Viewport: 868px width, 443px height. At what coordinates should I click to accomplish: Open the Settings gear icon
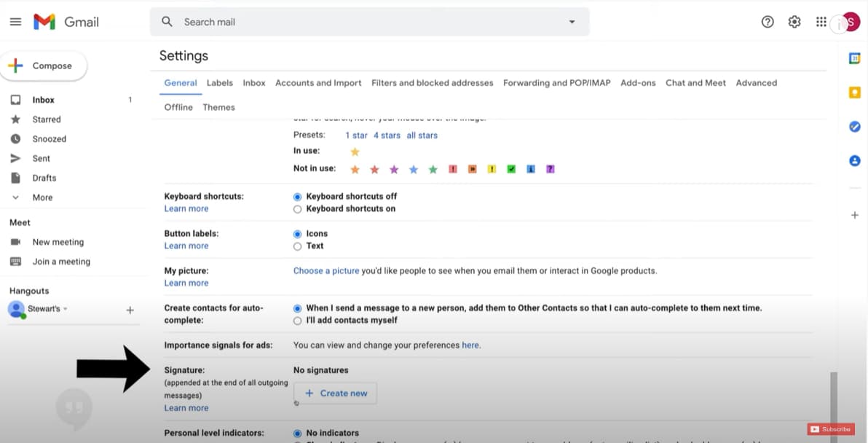click(x=794, y=22)
